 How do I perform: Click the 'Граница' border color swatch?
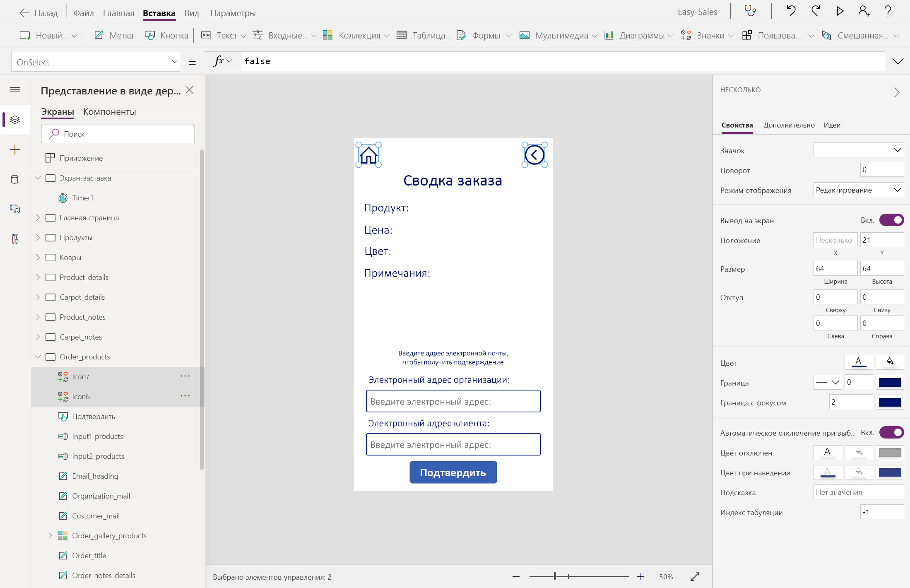tap(890, 382)
